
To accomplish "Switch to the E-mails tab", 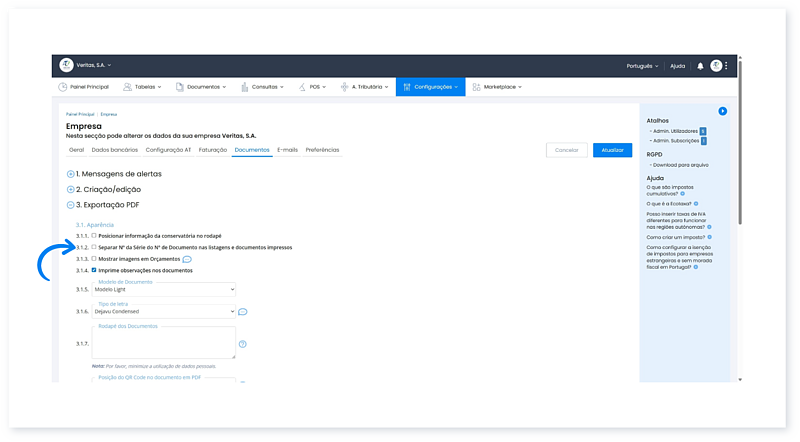I will click(x=287, y=150).
